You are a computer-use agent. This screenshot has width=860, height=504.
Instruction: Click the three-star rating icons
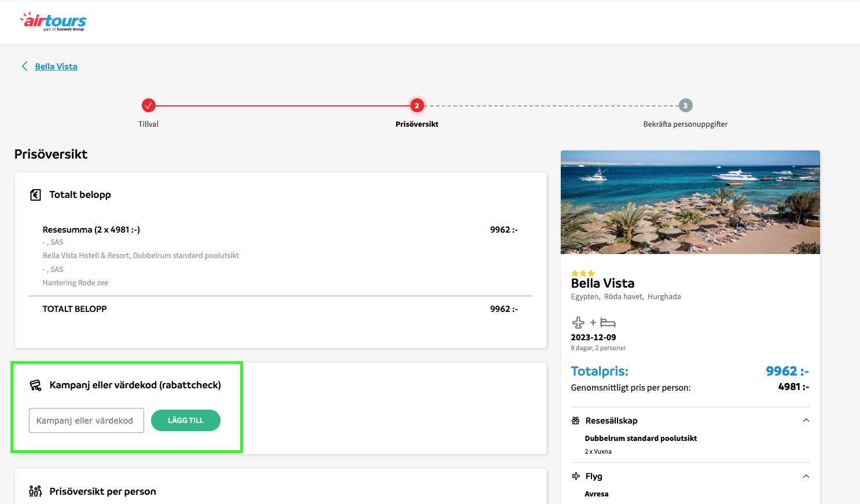pyautogui.click(x=583, y=273)
